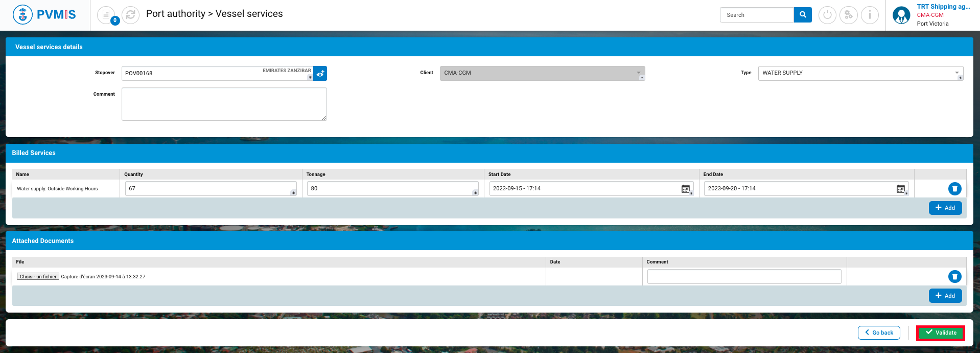Open the Start Date calendar picker
The height and width of the screenshot is (353, 980).
click(686, 189)
